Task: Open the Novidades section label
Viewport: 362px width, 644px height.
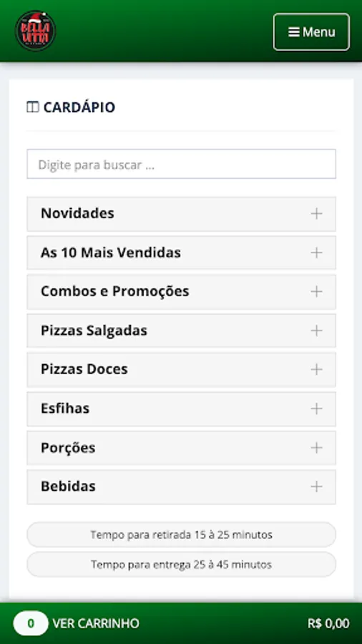Action: 77,213
